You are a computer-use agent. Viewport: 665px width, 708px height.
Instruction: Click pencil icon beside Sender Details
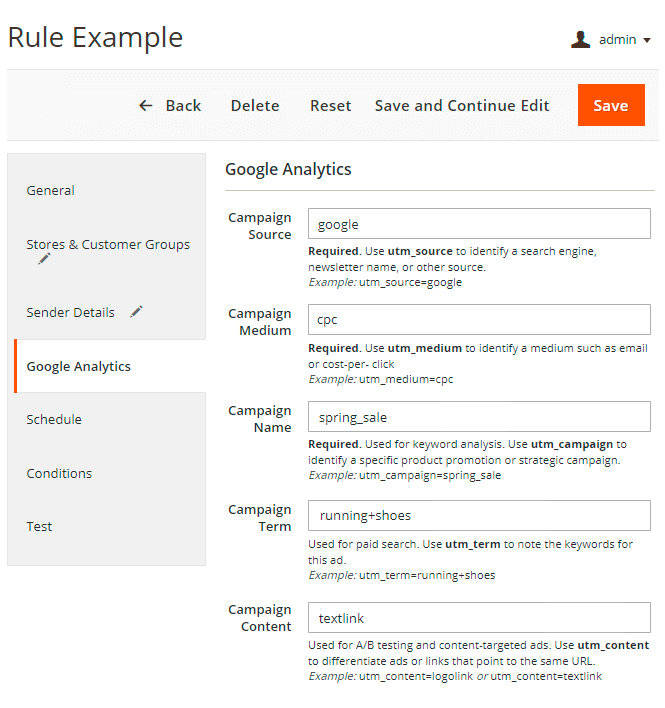[136, 312]
